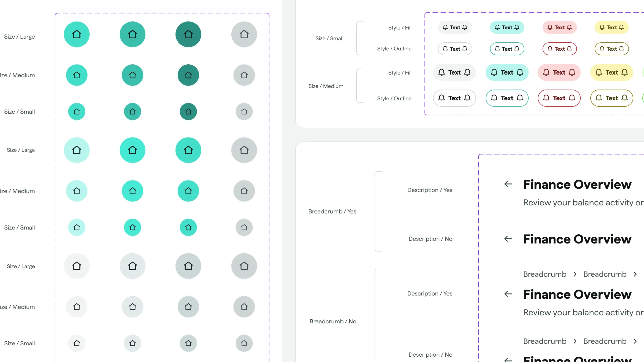
Task: Click the back arrow beside Finance Overview
Action: tap(508, 184)
